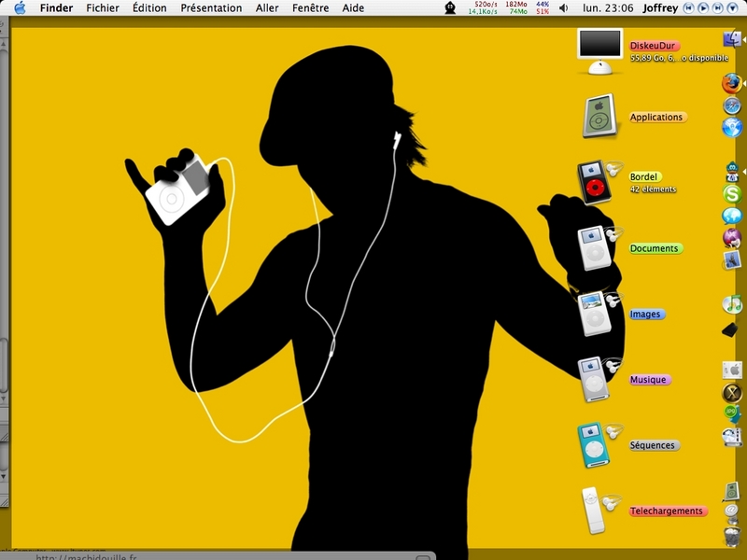Click the previous track menu bar button
The image size is (747, 560).
pos(688,7)
